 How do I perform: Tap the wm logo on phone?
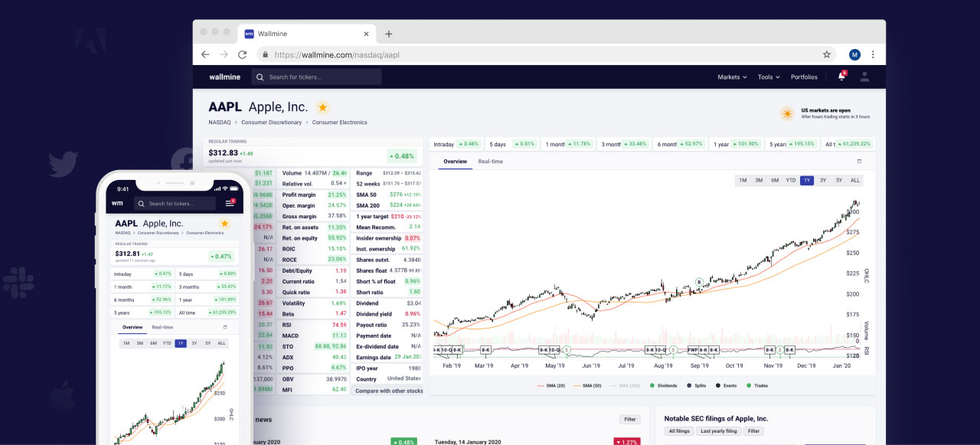tap(117, 203)
